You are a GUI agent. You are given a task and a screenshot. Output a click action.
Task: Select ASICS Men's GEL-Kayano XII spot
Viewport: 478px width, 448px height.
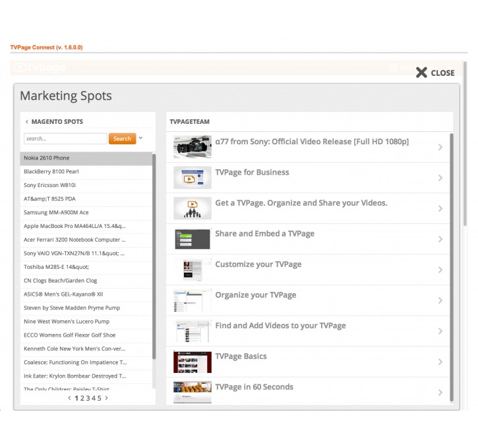[x=86, y=294]
